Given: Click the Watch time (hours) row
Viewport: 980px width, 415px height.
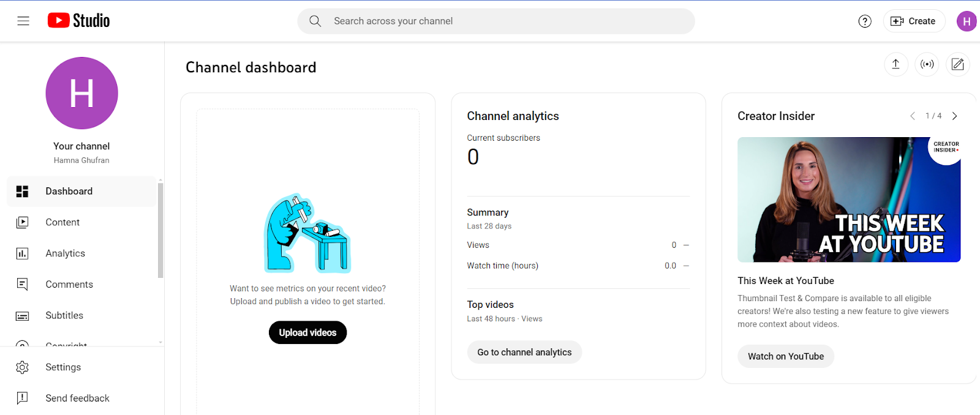Looking at the screenshot, I should tap(578, 266).
